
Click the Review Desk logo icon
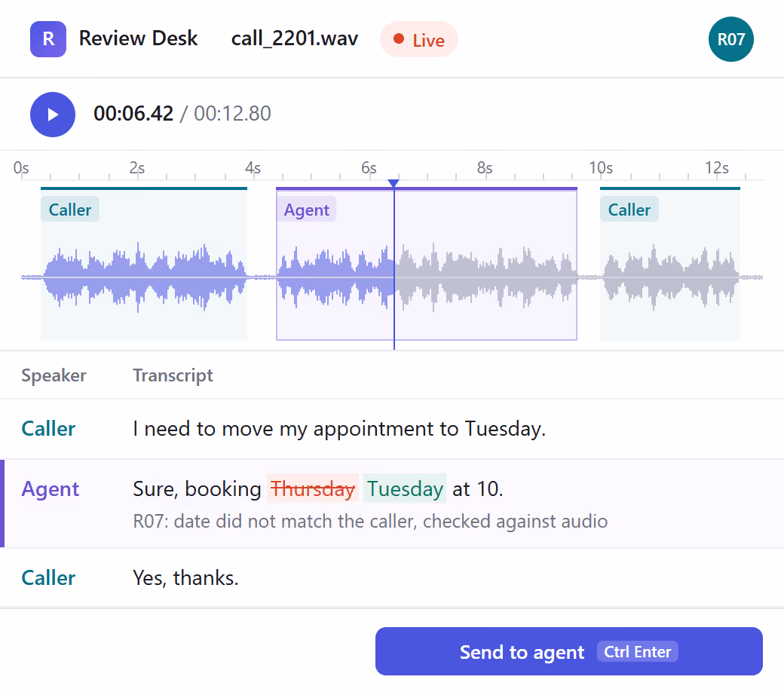48,39
